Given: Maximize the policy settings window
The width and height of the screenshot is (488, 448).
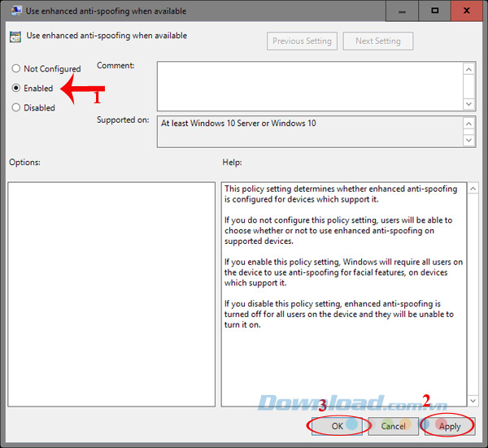Looking at the screenshot, I should pyautogui.click(x=435, y=11).
